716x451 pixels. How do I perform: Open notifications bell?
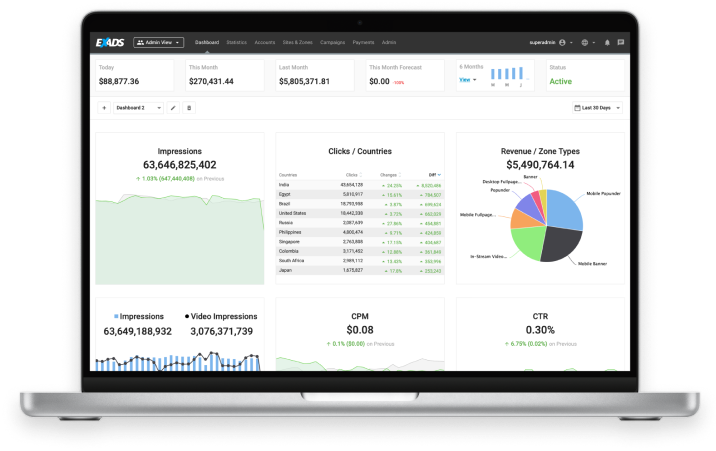point(607,42)
